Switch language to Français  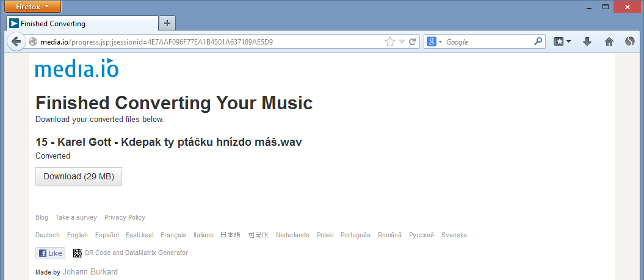pyautogui.click(x=173, y=235)
